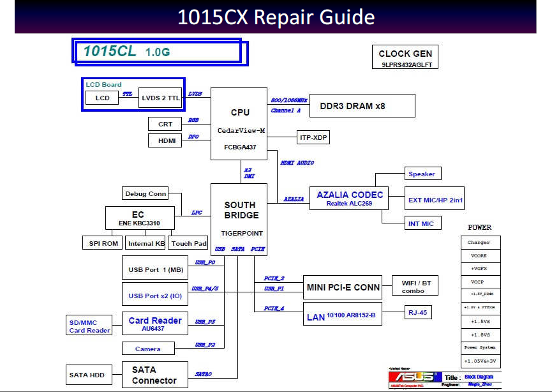The image size is (552, 392).
Task: Select the '9LPRS432AGLFT' part number
Action: [407, 65]
